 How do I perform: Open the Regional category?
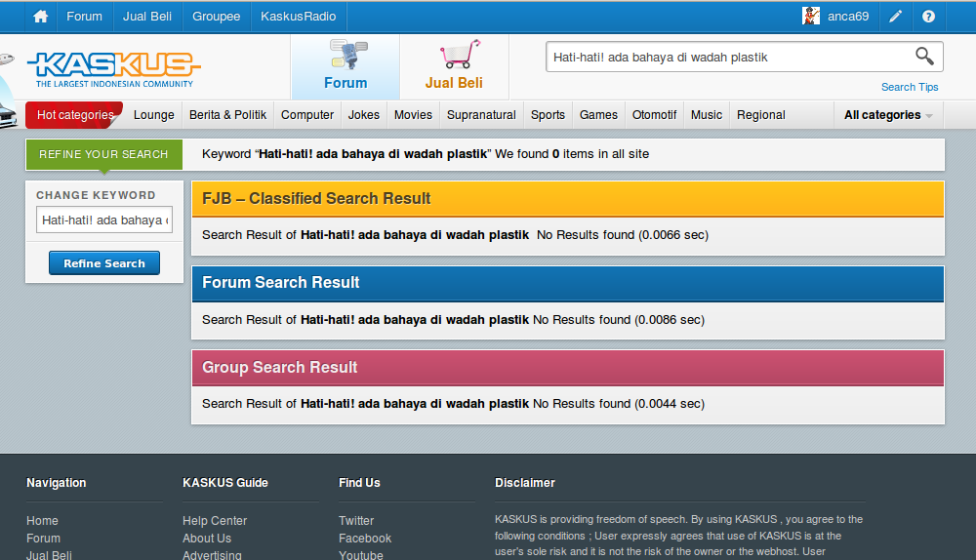[760, 115]
